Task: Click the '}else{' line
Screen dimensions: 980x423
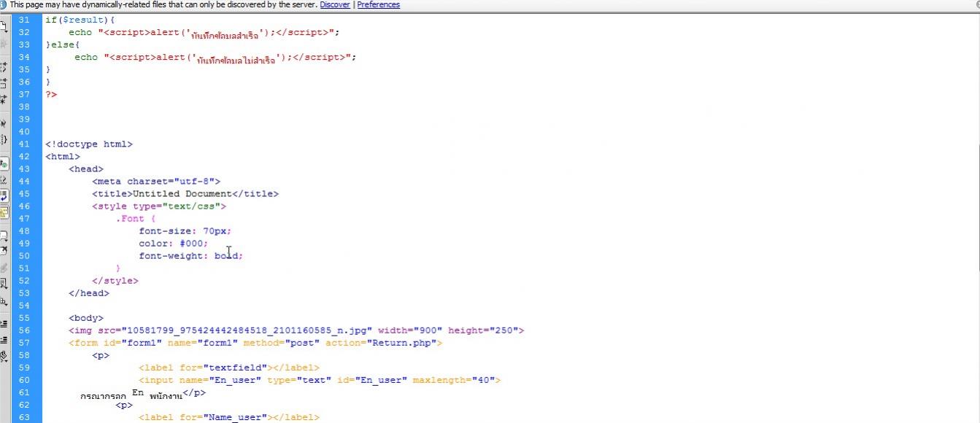Action: point(63,44)
